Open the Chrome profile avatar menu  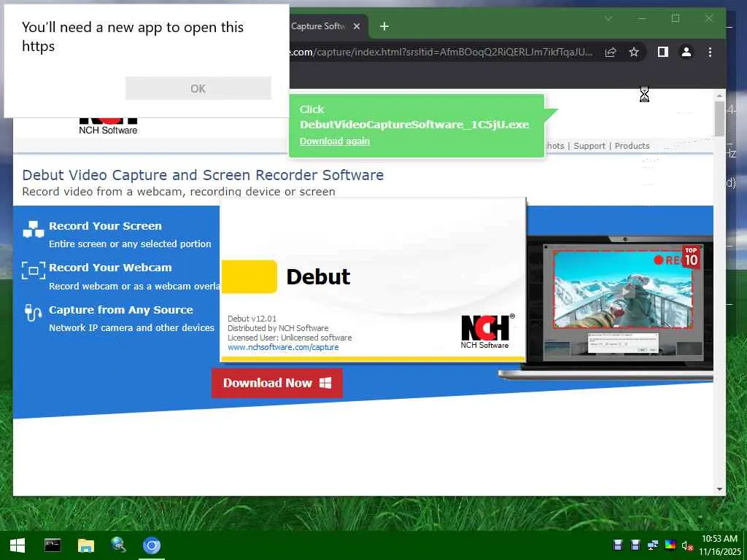[686, 52]
